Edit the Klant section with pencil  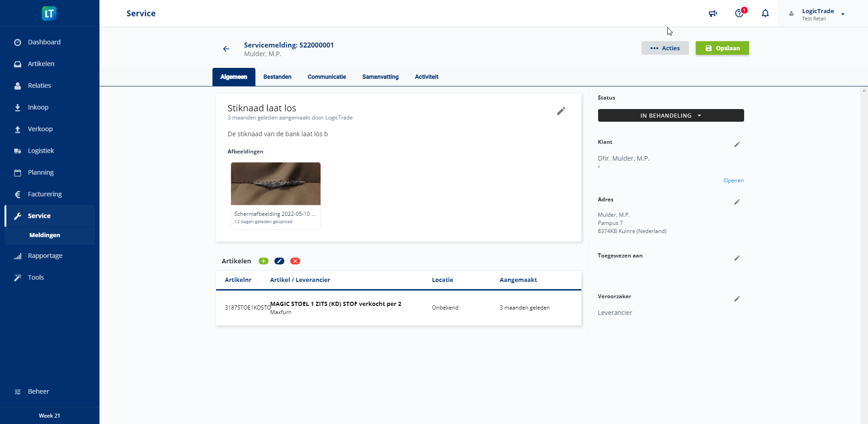737,144
